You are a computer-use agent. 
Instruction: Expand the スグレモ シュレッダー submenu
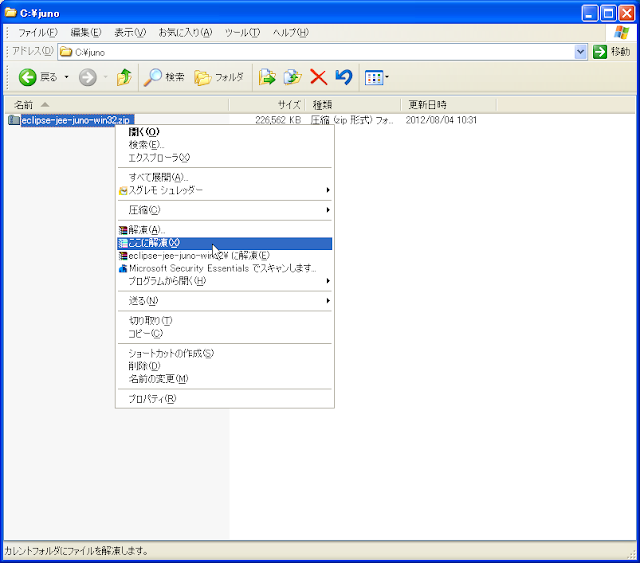pyautogui.click(x=224, y=190)
